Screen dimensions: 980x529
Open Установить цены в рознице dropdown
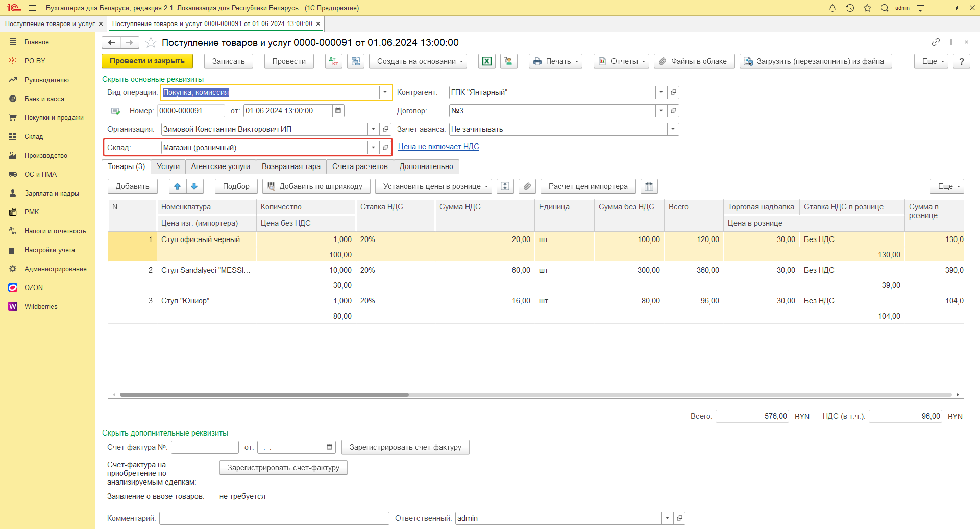(x=433, y=186)
